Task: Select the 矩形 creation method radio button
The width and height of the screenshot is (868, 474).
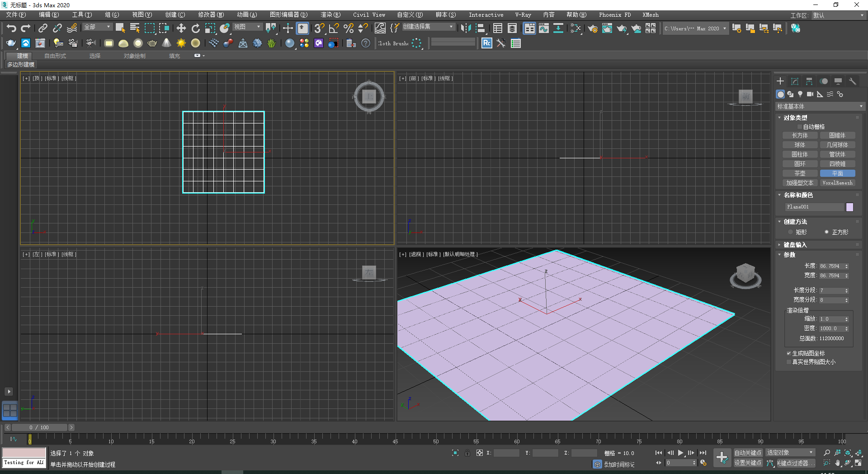Action: 791,232
